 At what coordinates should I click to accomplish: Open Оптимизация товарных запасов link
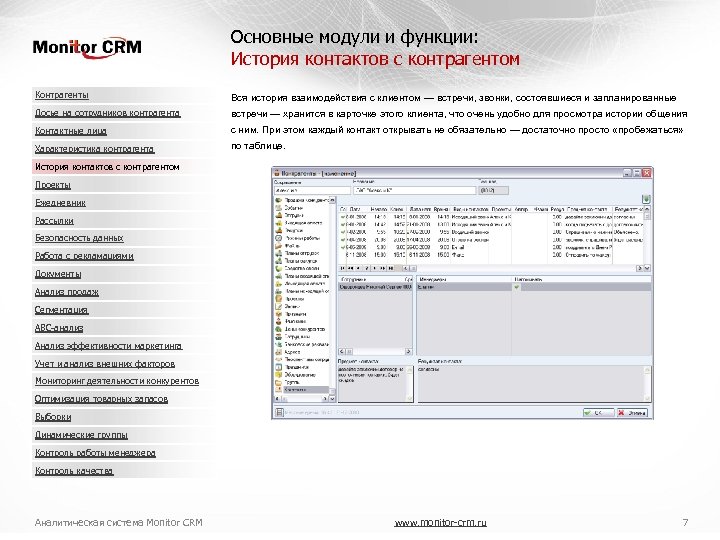(101, 399)
